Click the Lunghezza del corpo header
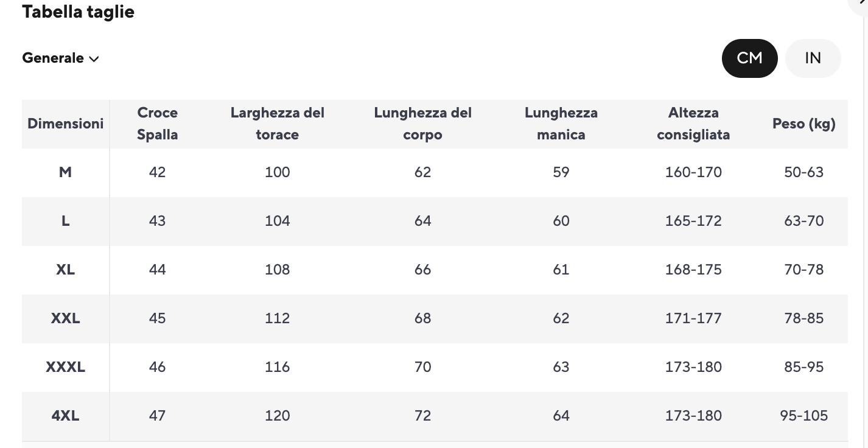 [422, 124]
